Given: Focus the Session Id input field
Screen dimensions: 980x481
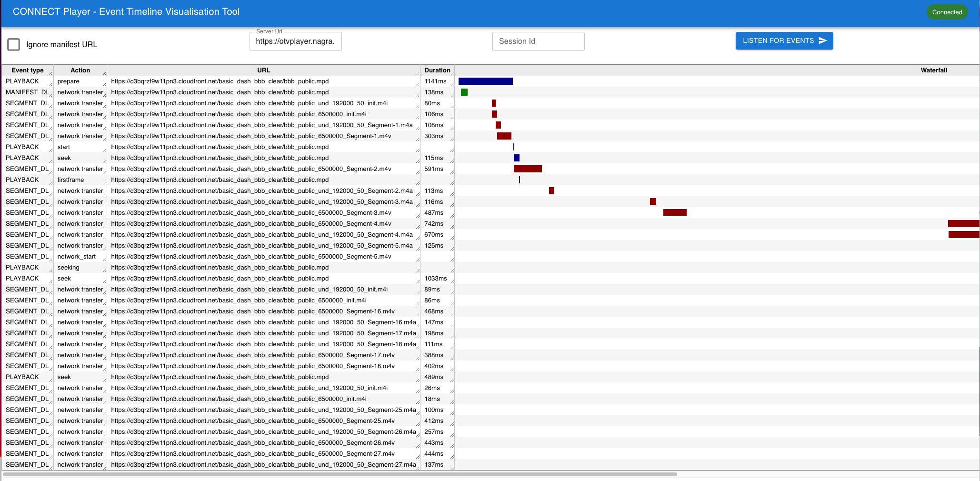Looking at the screenshot, I should click(538, 41).
